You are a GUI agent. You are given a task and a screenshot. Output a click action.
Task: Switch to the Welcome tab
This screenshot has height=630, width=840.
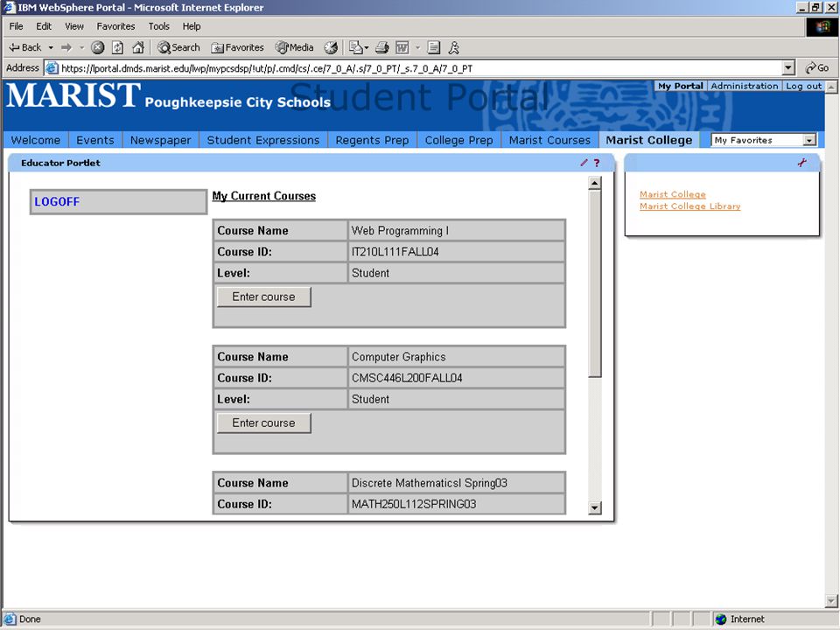click(x=35, y=140)
